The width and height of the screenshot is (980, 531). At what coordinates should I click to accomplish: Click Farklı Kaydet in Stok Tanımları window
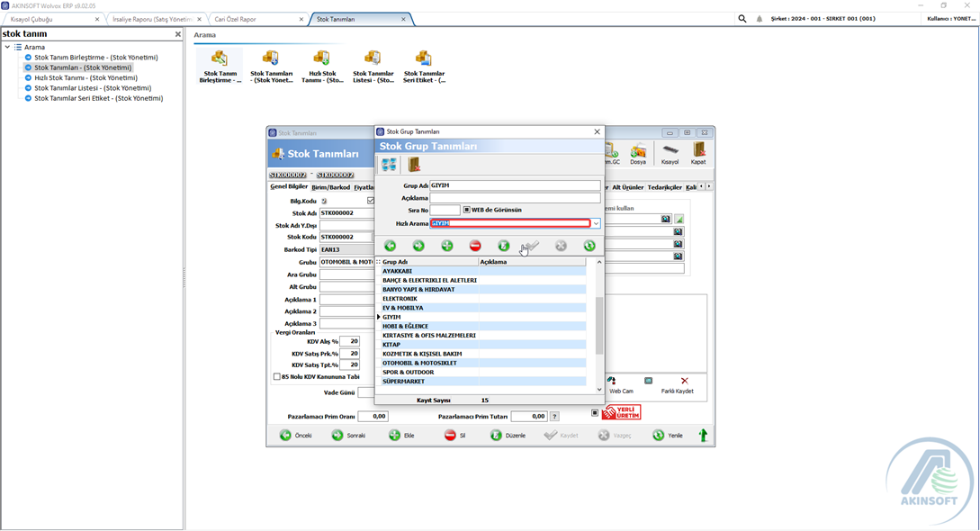point(677,385)
